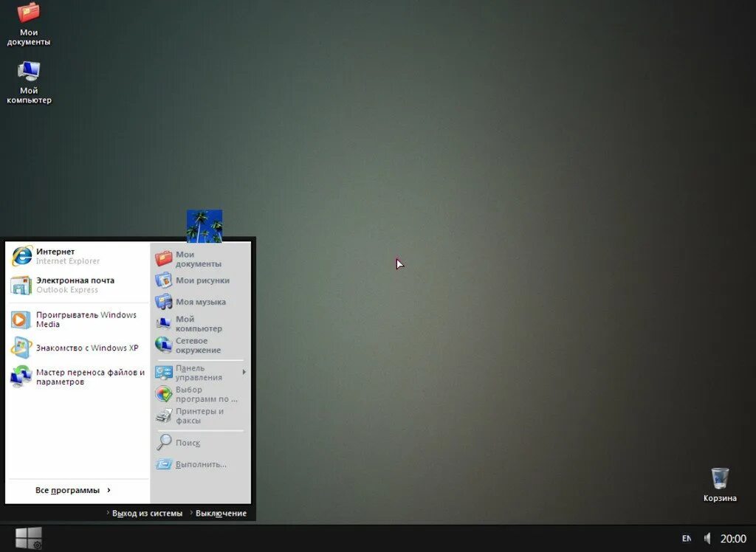Click the Принтеры и факсы printer icon

coord(163,415)
